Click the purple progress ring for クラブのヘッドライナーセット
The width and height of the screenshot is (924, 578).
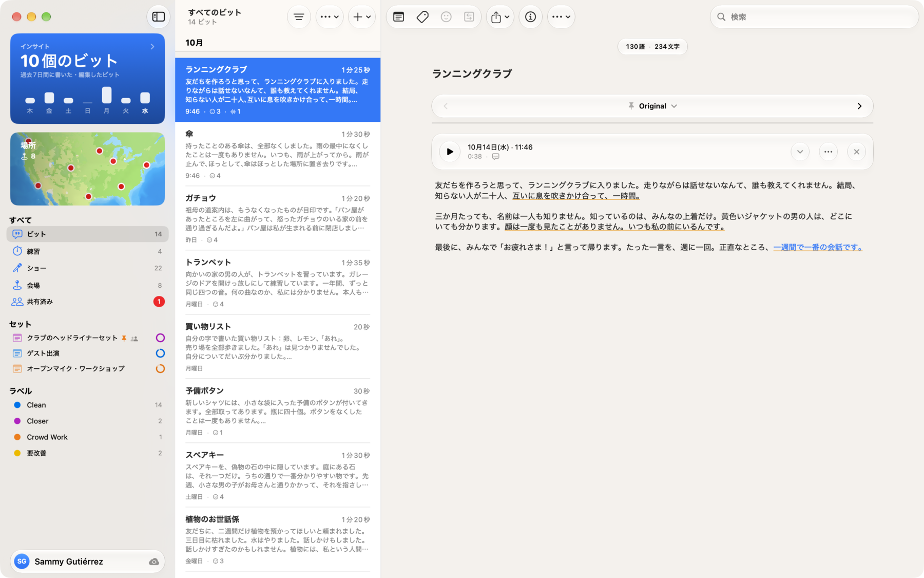160,338
